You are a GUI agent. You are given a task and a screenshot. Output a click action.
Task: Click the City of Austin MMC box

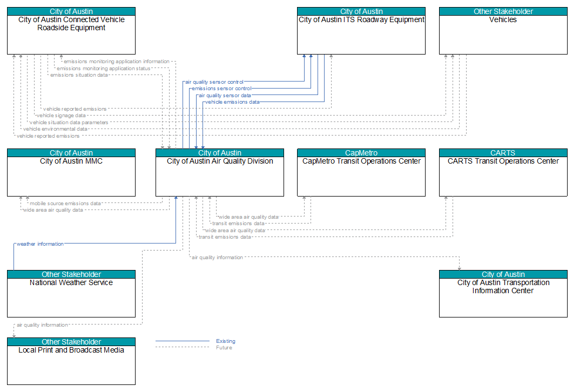pyautogui.click(x=71, y=172)
